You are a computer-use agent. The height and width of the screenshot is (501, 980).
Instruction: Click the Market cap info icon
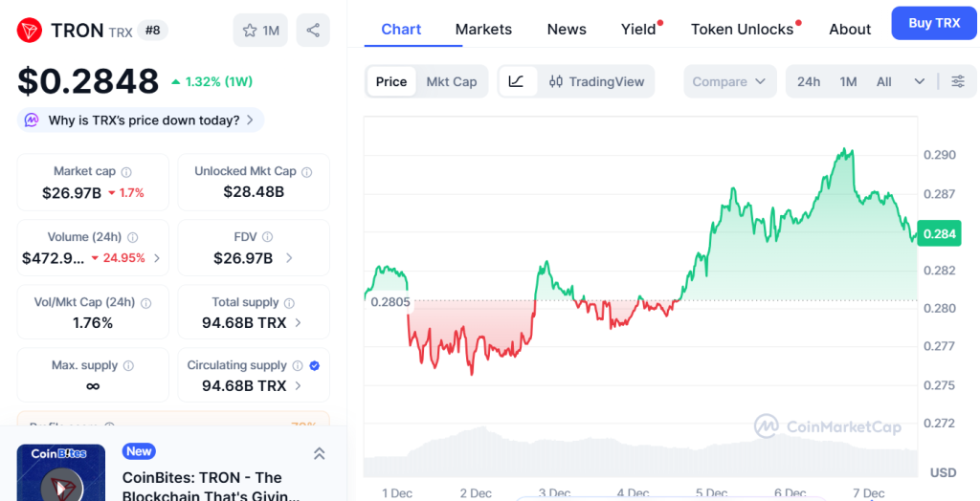126,172
